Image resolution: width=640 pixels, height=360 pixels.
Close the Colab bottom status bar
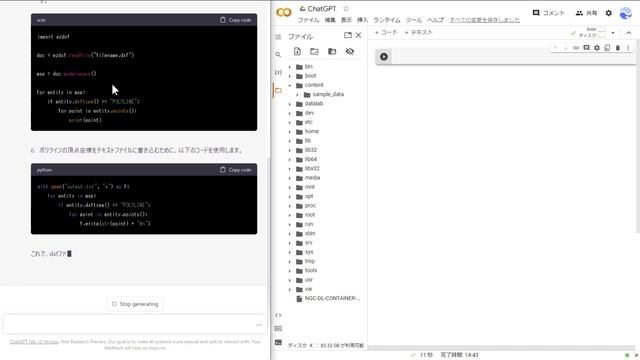(636, 355)
